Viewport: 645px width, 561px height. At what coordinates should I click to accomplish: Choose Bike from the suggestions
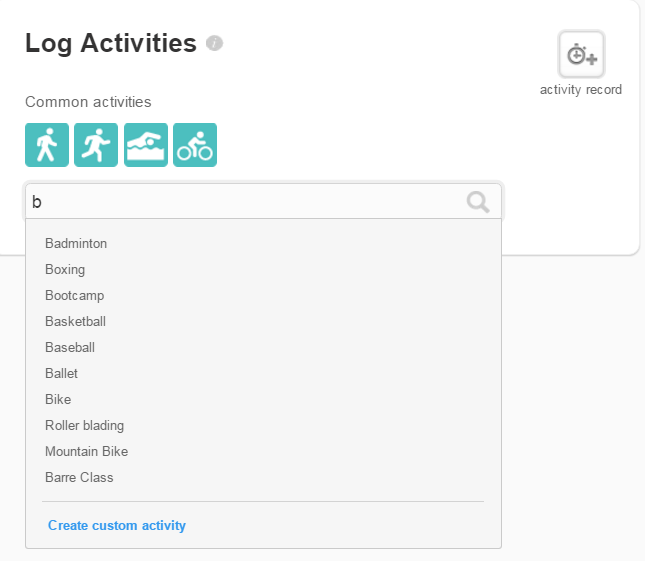click(58, 399)
